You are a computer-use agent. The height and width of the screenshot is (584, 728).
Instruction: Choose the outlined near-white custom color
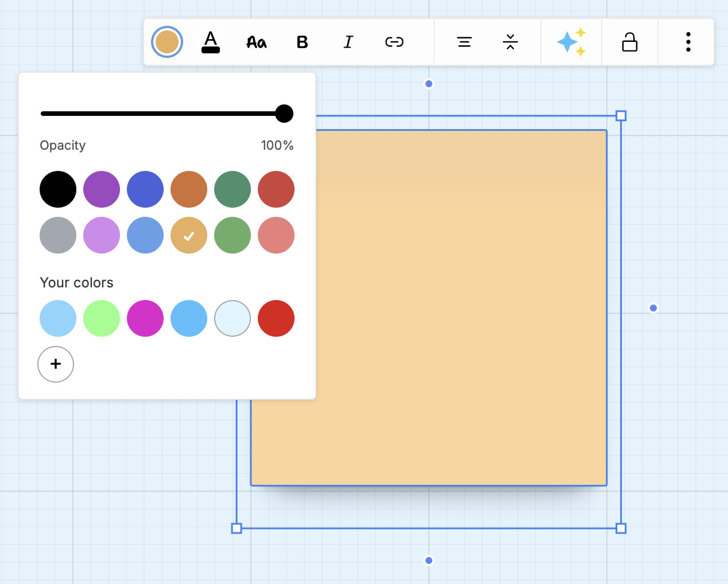pos(233,318)
